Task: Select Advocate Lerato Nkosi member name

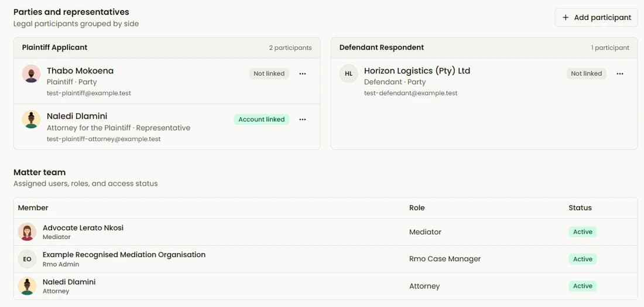Action: coord(83,228)
